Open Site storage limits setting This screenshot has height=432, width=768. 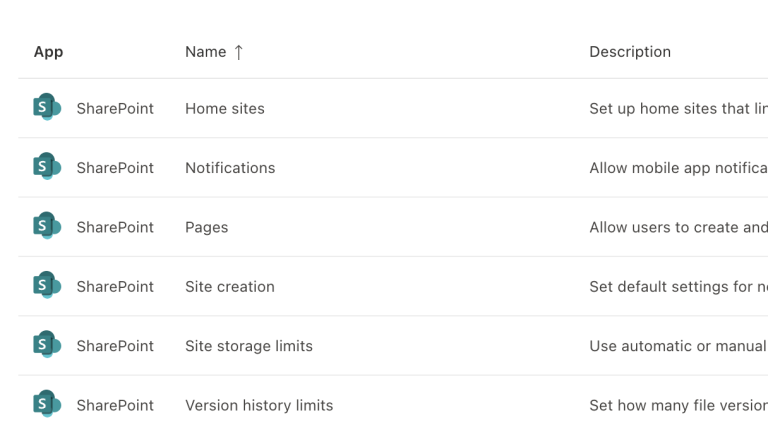click(x=249, y=346)
